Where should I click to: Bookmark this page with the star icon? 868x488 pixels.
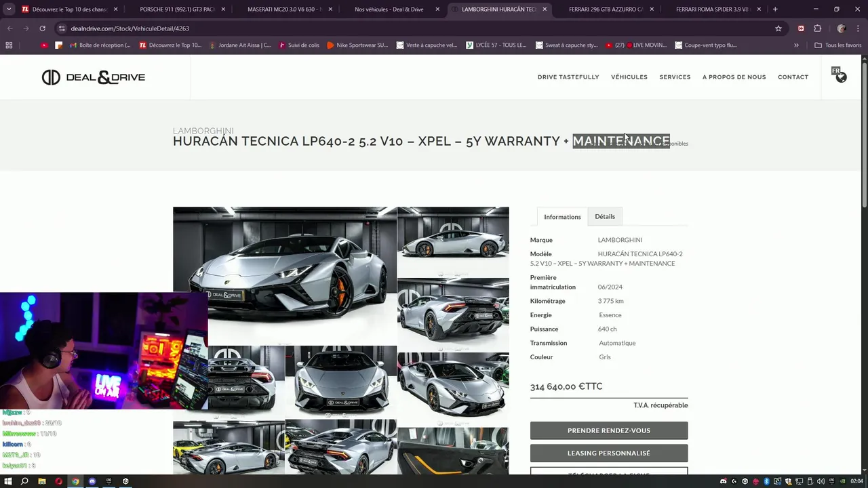point(778,28)
